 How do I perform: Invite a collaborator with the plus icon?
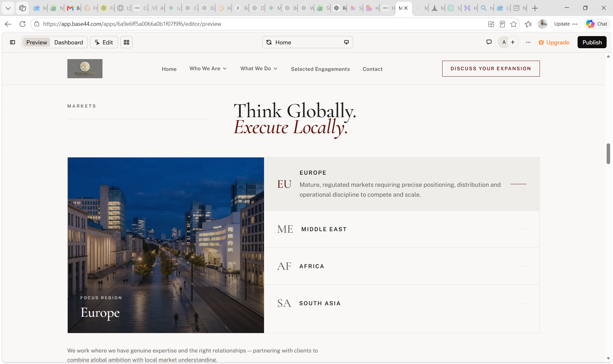[x=513, y=42]
